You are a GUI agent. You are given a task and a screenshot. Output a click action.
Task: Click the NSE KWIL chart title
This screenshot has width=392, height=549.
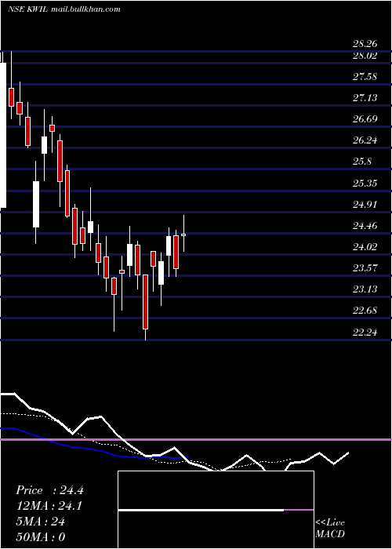(64, 9)
